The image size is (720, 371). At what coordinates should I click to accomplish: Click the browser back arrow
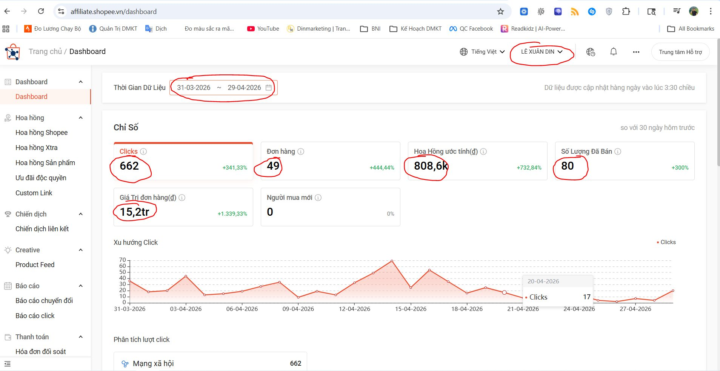(x=7, y=11)
